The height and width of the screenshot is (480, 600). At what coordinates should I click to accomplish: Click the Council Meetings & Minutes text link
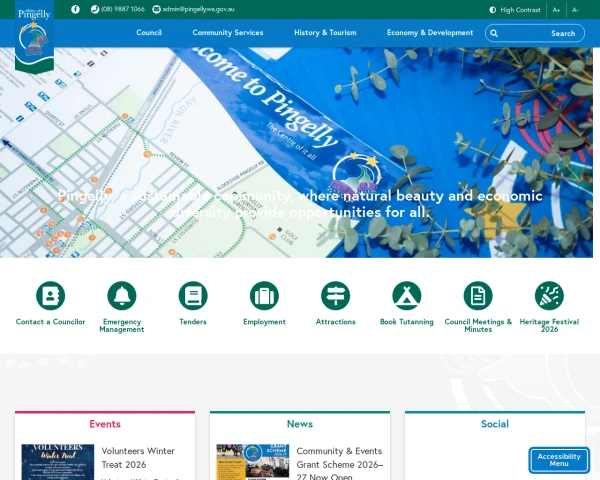click(478, 325)
